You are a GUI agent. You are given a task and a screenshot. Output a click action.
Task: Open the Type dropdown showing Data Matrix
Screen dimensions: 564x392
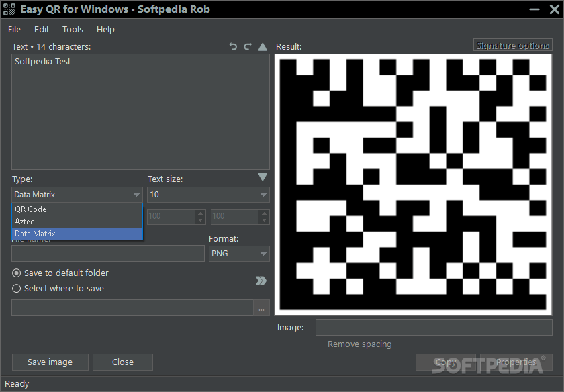[77, 195]
